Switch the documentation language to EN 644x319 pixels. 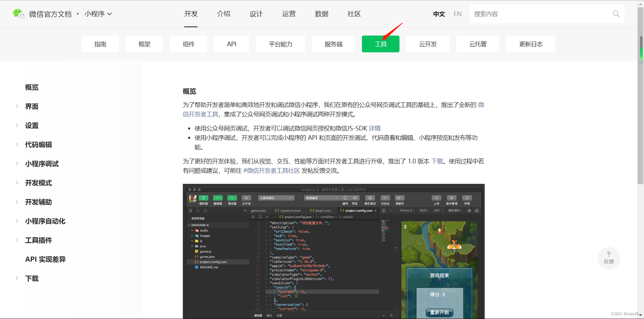pos(457,14)
